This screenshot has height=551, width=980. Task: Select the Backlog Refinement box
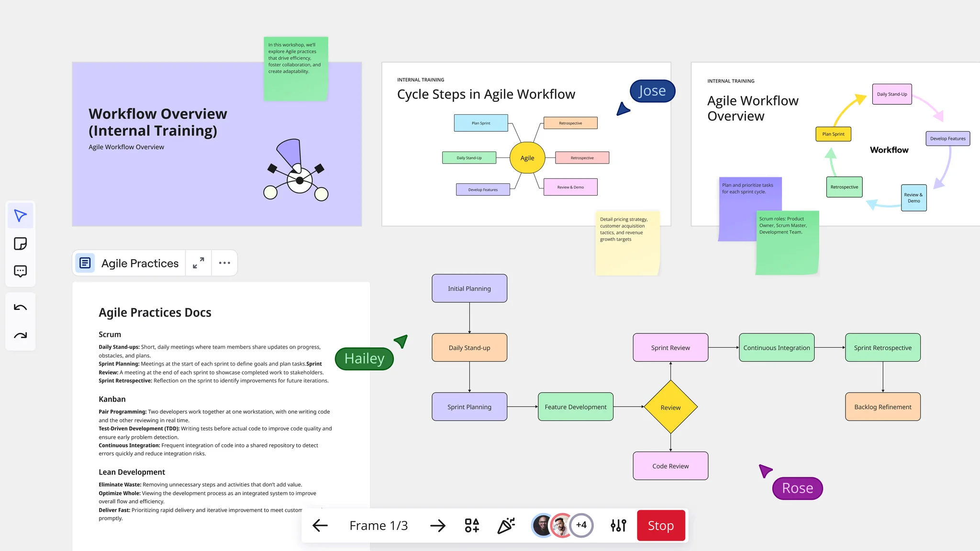point(882,407)
